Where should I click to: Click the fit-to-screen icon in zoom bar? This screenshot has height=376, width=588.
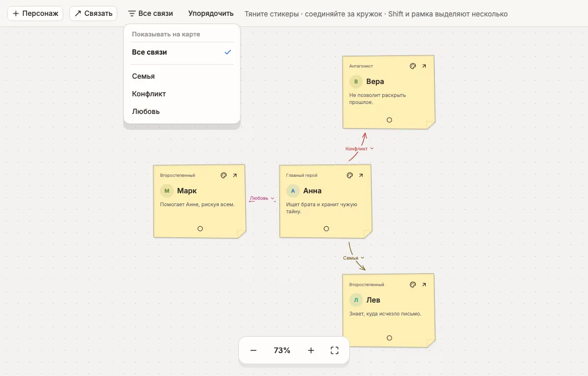(x=335, y=351)
